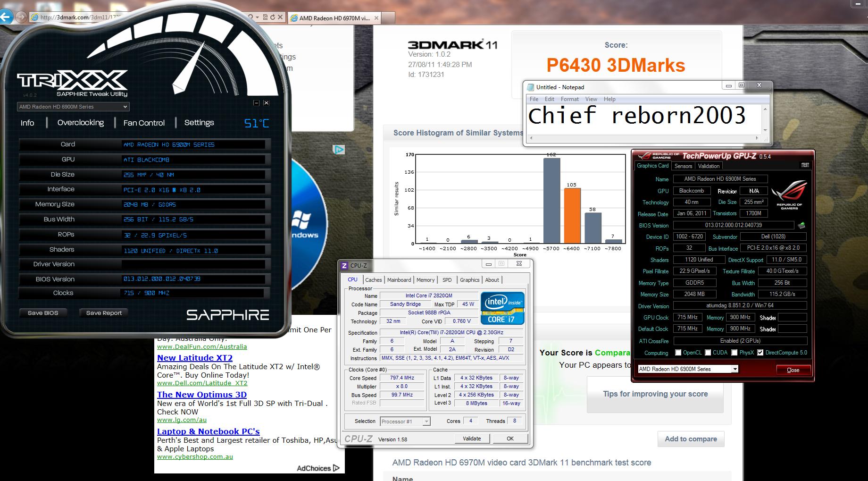
Task: Open The New Optimus 3D ad link
Action: [x=202, y=395]
